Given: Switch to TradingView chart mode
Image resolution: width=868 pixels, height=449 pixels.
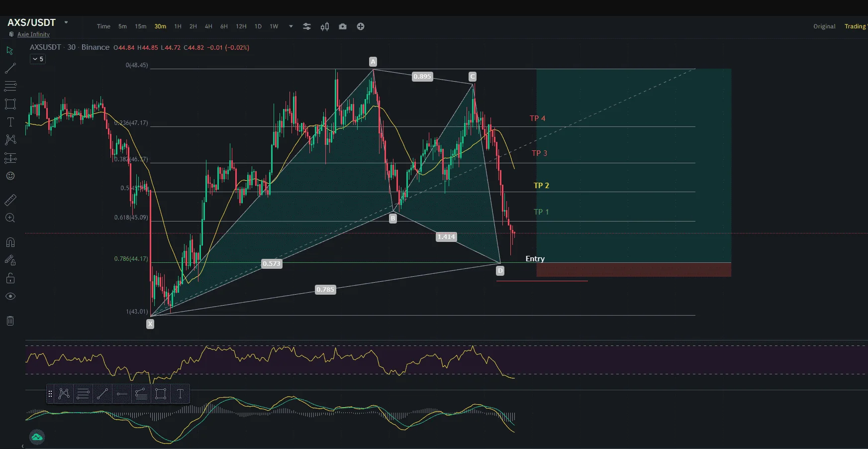Looking at the screenshot, I should [x=856, y=26].
